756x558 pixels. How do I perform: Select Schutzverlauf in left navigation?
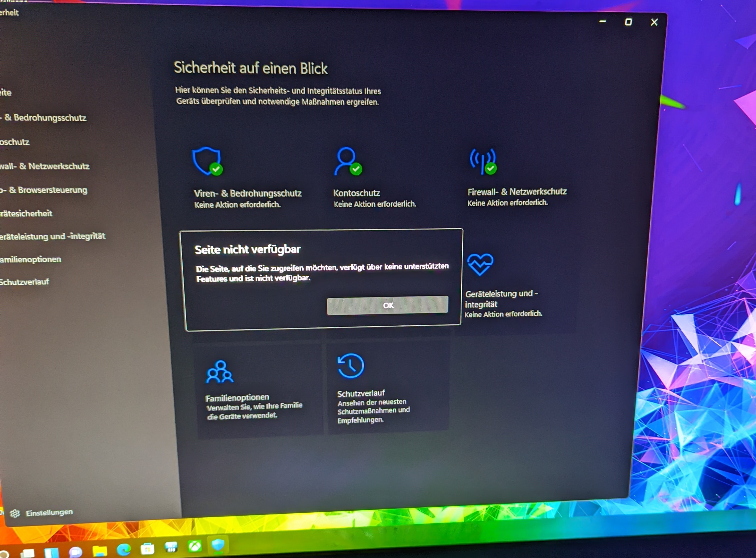point(24,282)
